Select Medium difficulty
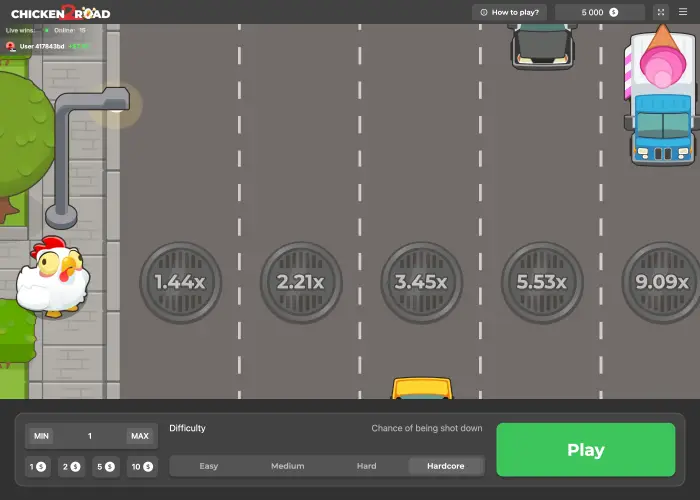 click(288, 466)
